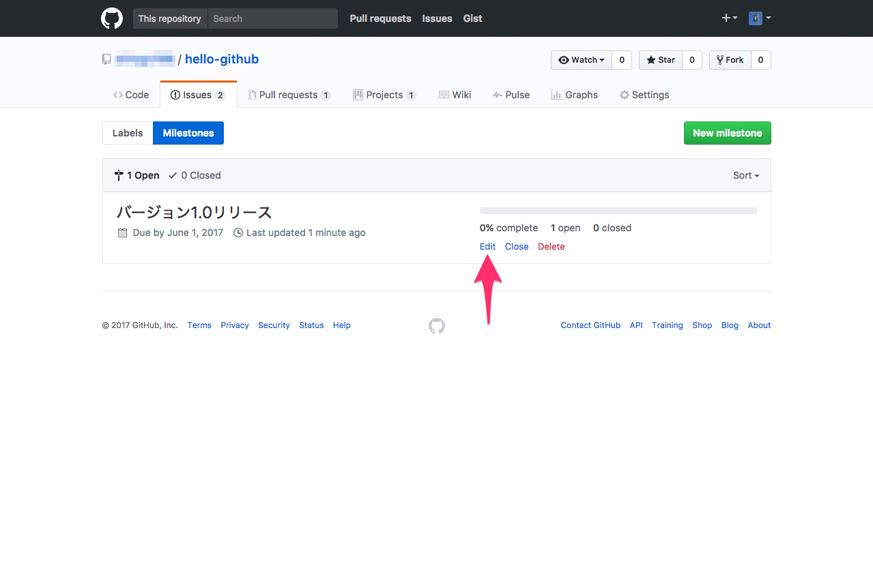Screen dimensions: 873x588
Task: Expand the Watch dropdown
Action: click(x=581, y=60)
